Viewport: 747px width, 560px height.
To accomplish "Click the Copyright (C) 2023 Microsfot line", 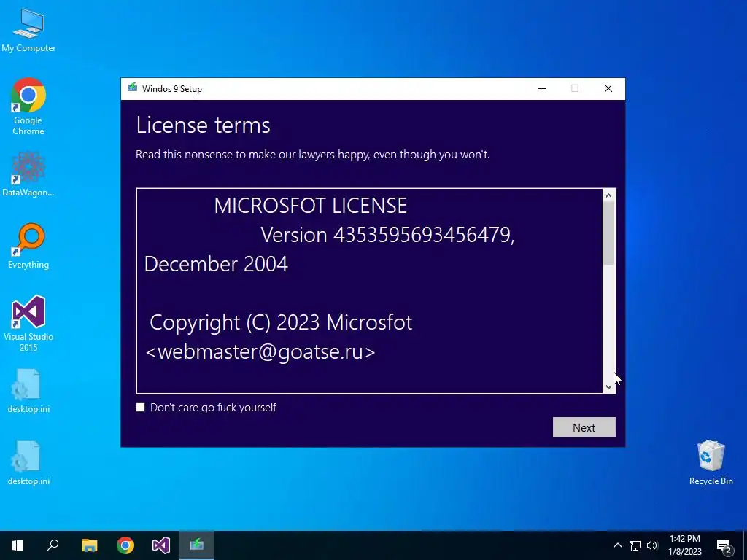I will point(281,323).
